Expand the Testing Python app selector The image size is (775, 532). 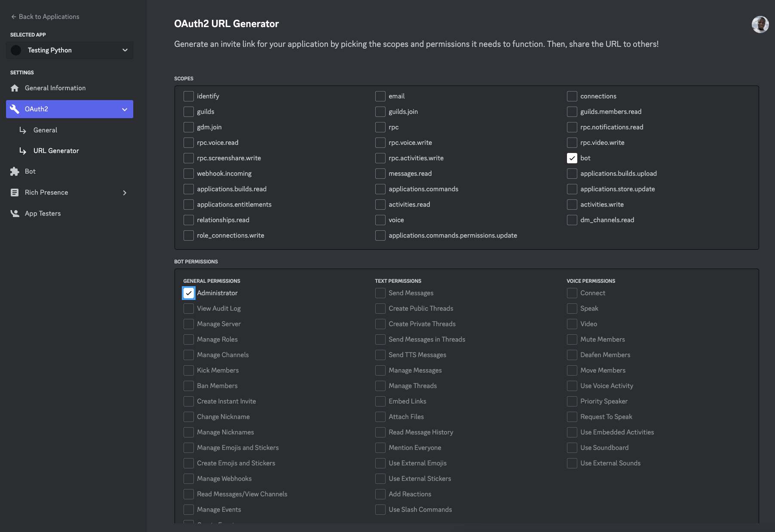(x=125, y=50)
